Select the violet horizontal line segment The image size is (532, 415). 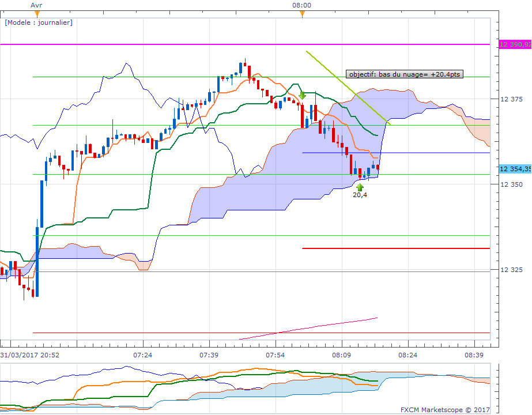click(x=396, y=153)
